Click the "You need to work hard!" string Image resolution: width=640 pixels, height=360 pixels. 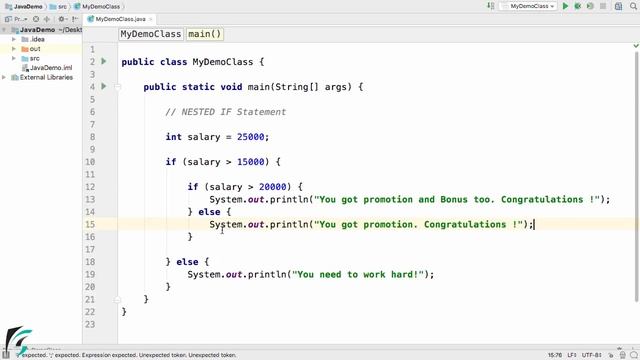(x=358, y=274)
